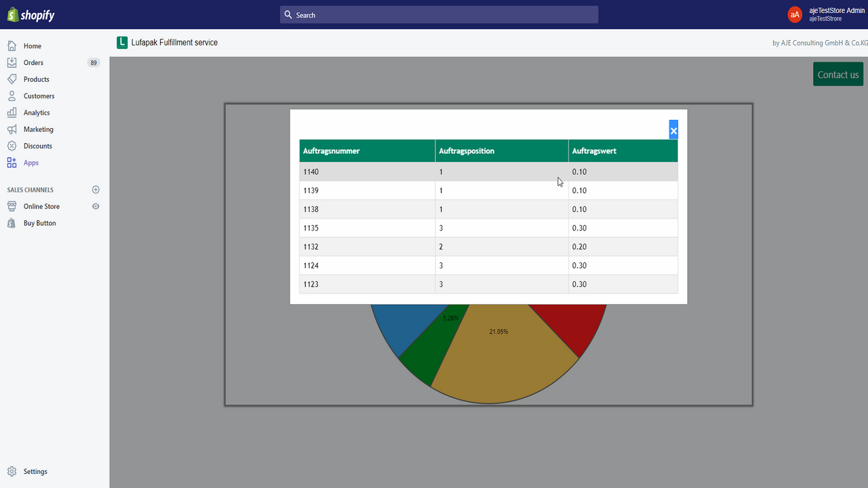Open Customers using the person icon
The image size is (868, 488).
(x=13, y=96)
